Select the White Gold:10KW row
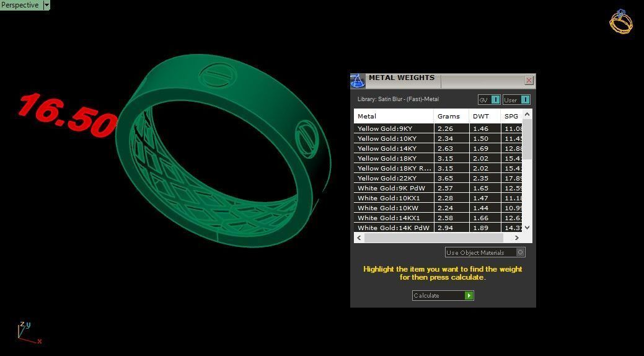644x356 pixels. click(x=438, y=208)
